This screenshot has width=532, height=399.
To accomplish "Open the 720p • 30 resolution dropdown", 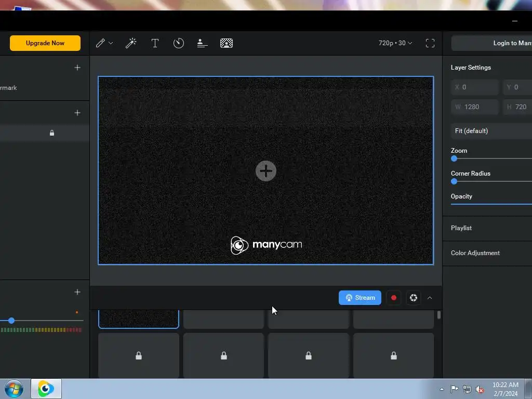I will point(395,43).
